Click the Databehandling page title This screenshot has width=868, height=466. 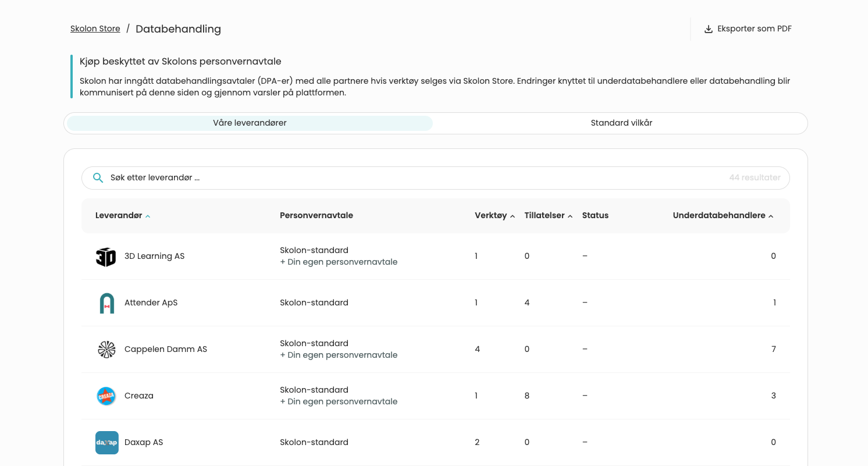(178, 29)
